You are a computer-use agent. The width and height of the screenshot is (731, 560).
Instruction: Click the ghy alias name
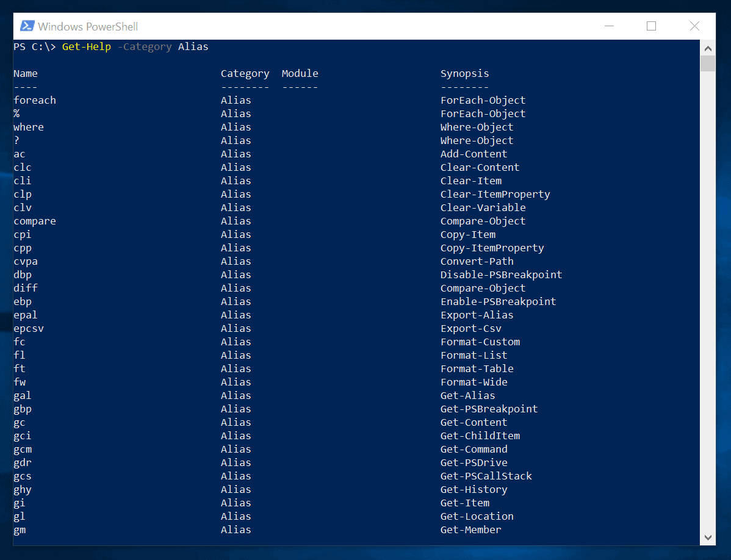[x=23, y=490]
